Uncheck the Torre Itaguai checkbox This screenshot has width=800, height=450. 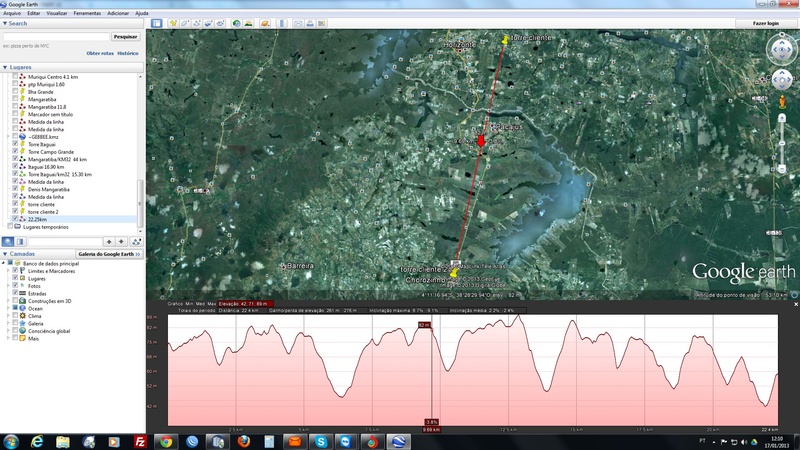click(15, 144)
